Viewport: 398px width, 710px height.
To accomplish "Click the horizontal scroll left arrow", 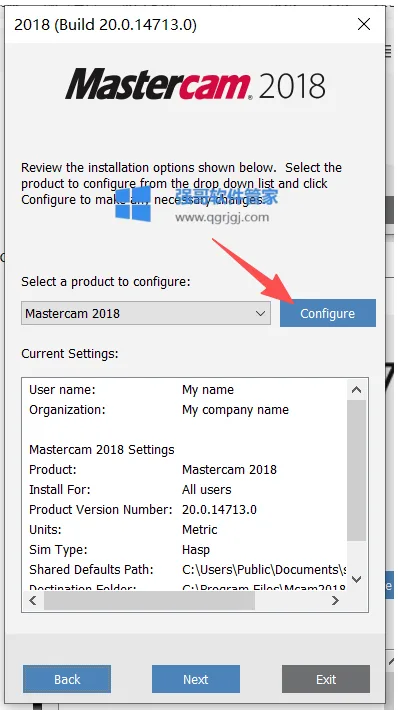I will point(33,600).
